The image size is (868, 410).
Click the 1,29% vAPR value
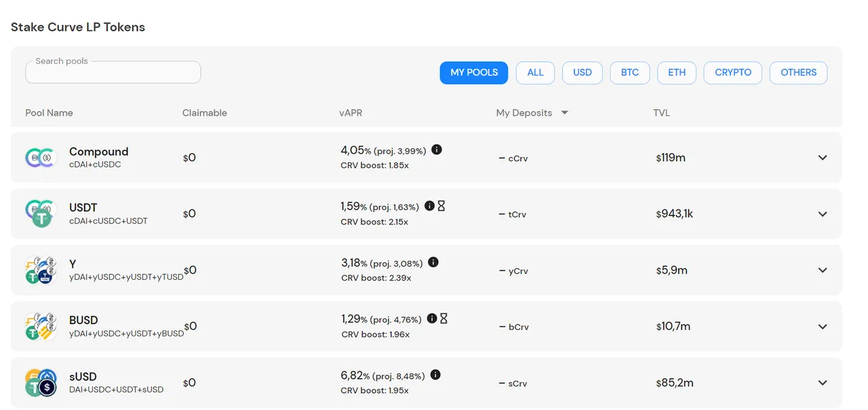point(354,319)
